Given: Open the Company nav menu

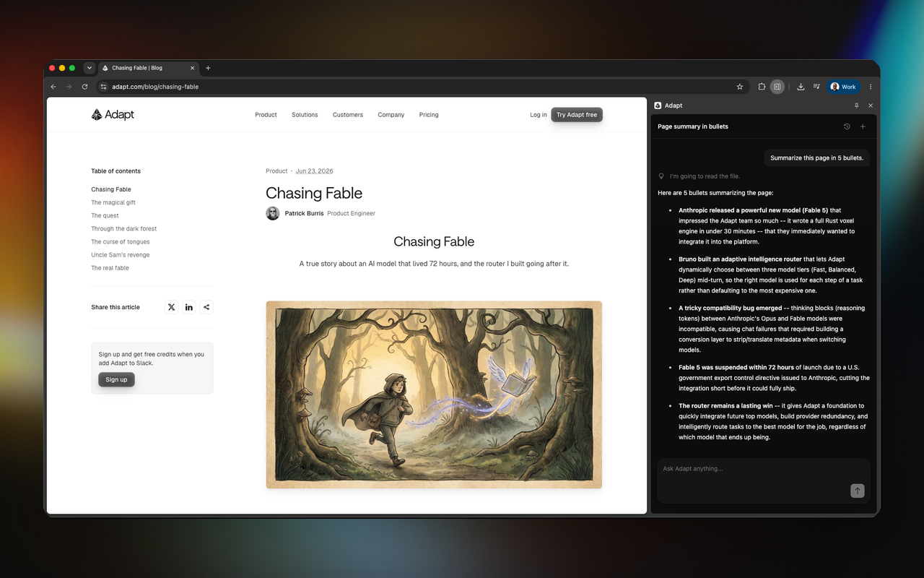Looking at the screenshot, I should tap(391, 115).
